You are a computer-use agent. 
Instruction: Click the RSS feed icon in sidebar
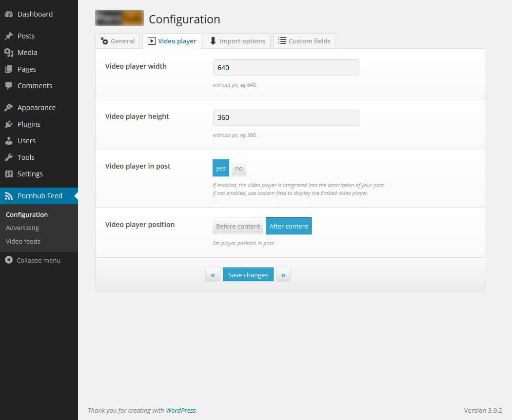tap(9, 196)
